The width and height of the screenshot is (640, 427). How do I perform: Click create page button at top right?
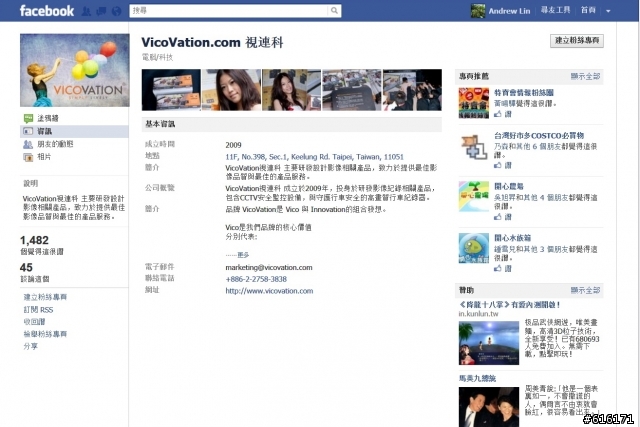coord(577,40)
